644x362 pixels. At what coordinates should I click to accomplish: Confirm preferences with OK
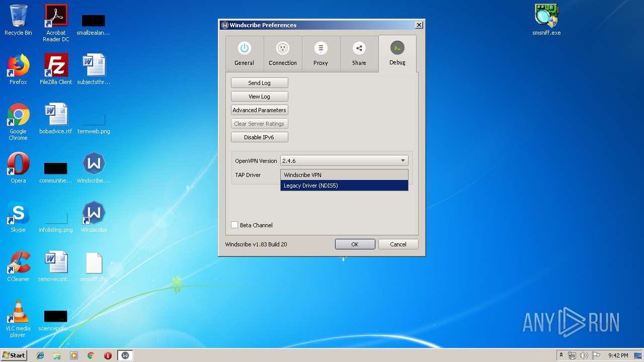355,244
